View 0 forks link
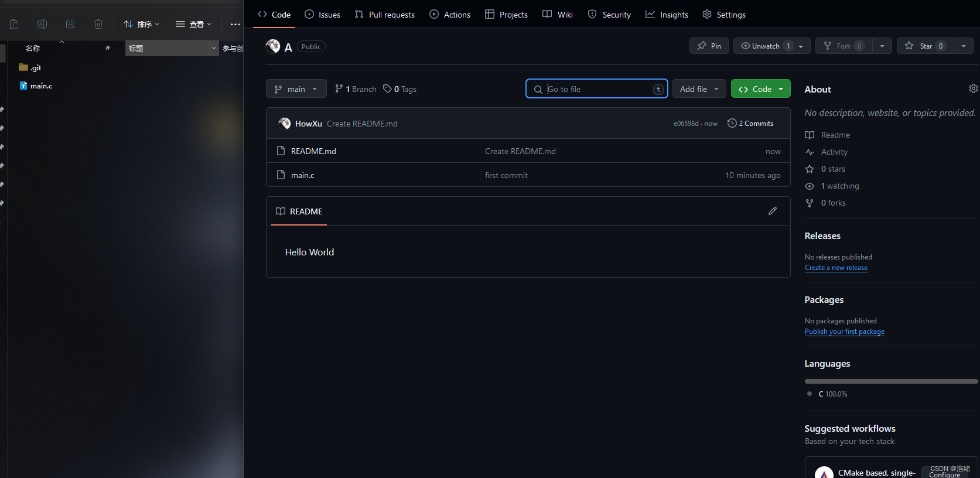 825,203
